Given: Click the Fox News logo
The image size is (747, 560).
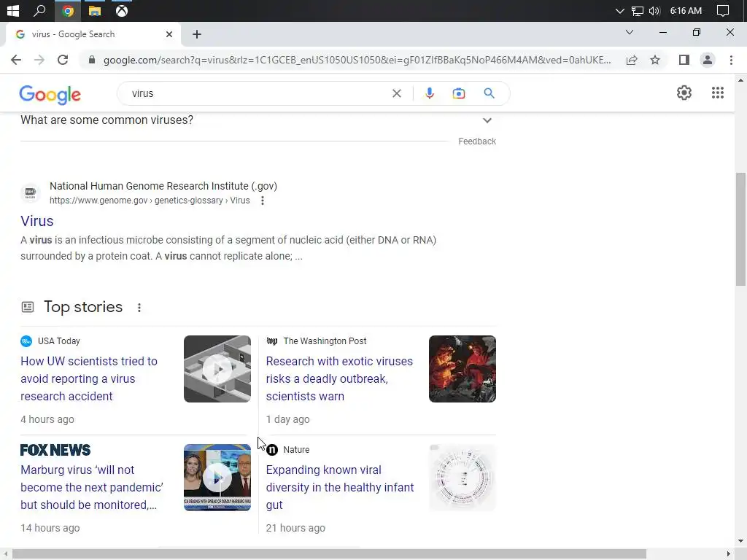Looking at the screenshot, I should pos(55,450).
